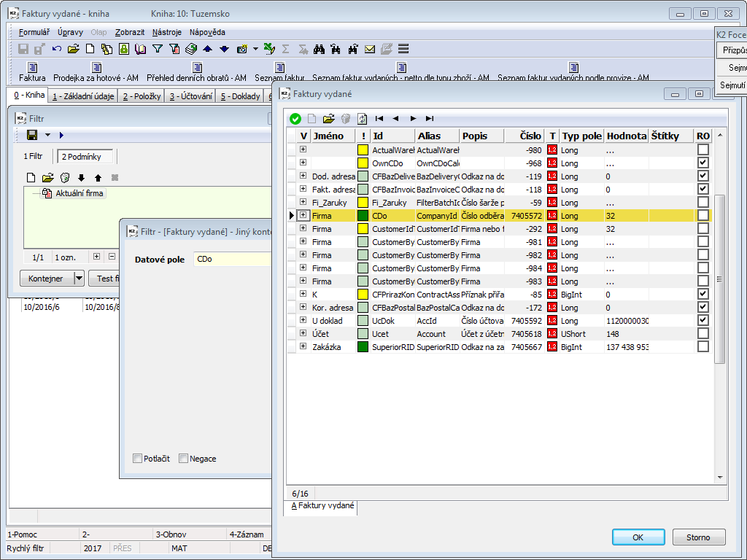Click trash bin icon in Filtr panel
The height and width of the screenshot is (560, 747).
[64, 177]
